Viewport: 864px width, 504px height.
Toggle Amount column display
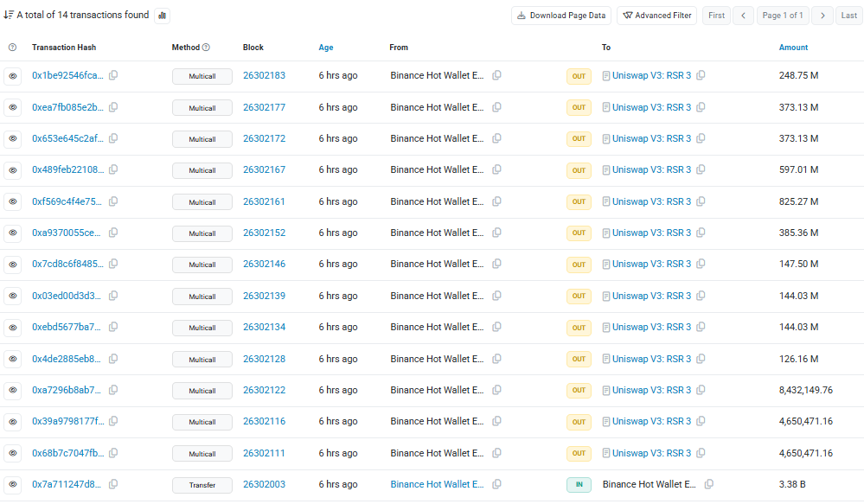793,48
